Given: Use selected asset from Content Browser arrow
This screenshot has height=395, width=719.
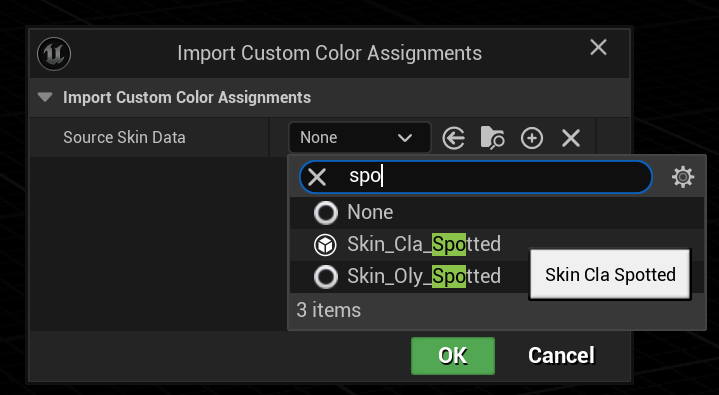Looking at the screenshot, I should [x=454, y=138].
